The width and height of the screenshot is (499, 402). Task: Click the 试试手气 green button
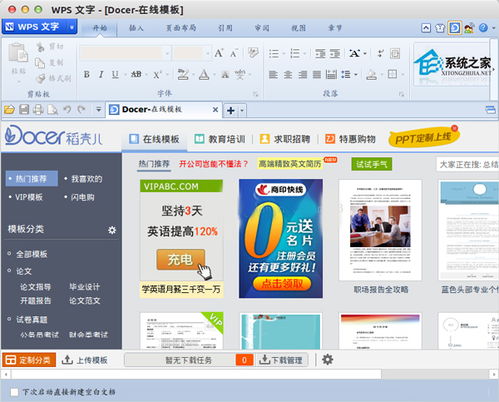(372, 164)
